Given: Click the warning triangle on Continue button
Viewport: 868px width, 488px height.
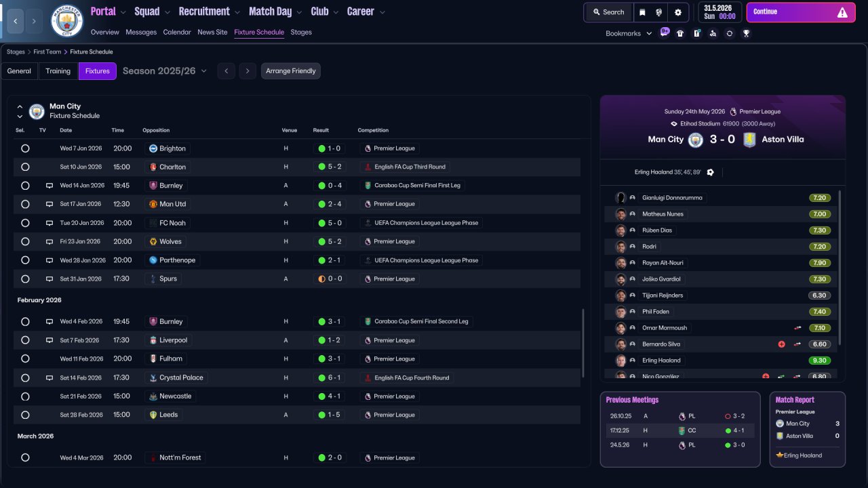Looking at the screenshot, I should click(x=842, y=12).
